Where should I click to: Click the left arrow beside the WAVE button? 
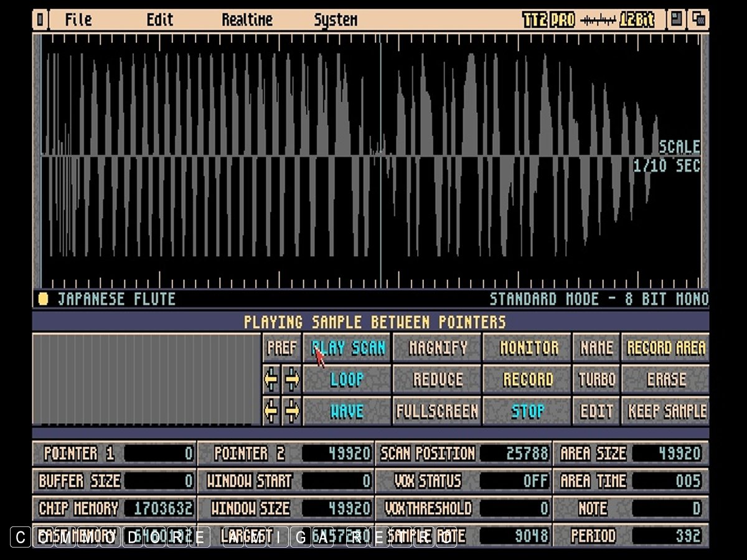click(x=271, y=411)
